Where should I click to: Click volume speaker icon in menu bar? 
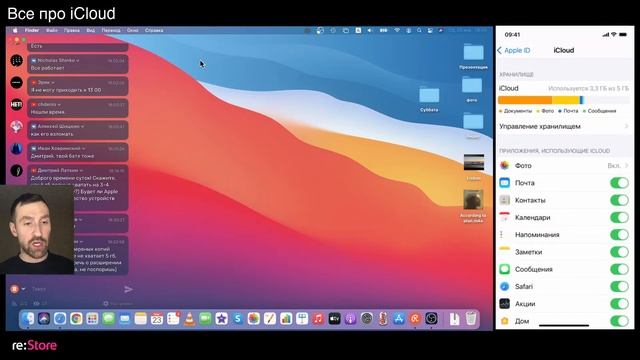coord(370,31)
